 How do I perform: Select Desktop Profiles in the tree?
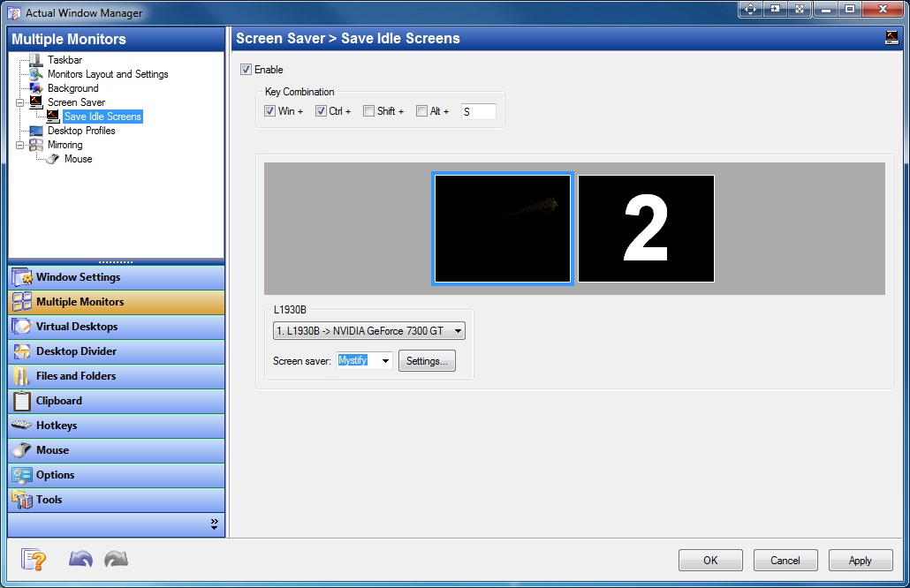[81, 131]
